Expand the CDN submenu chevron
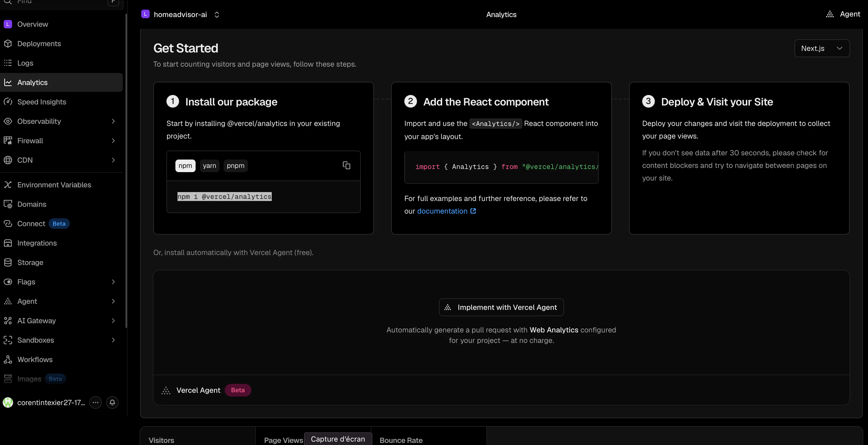 click(113, 160)
